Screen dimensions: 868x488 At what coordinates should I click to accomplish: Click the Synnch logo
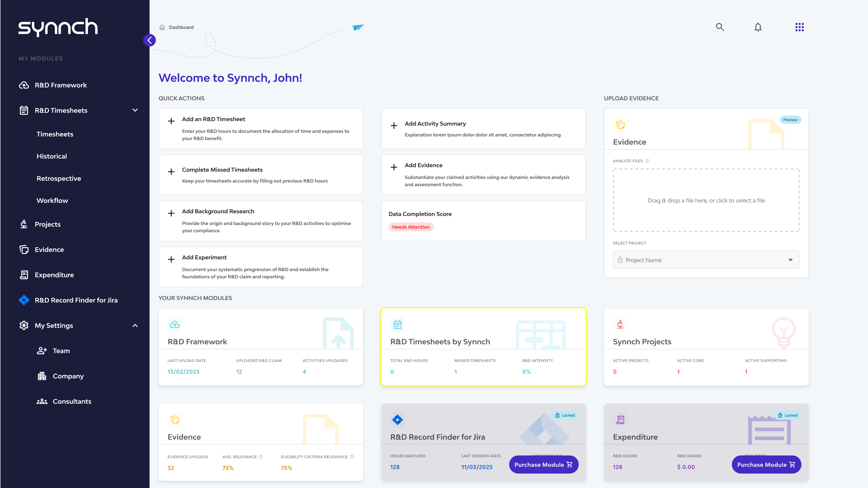[x=58, y=27]
